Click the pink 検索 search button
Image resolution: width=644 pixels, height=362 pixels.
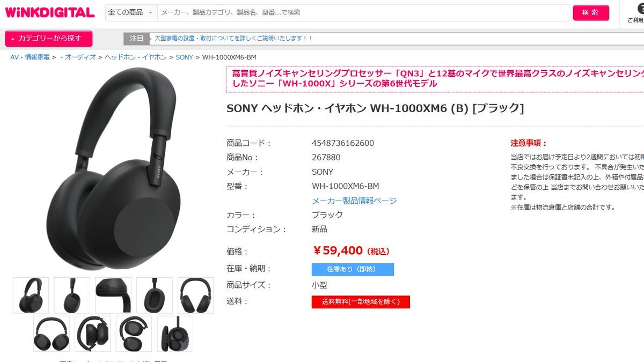pos(591,12)
